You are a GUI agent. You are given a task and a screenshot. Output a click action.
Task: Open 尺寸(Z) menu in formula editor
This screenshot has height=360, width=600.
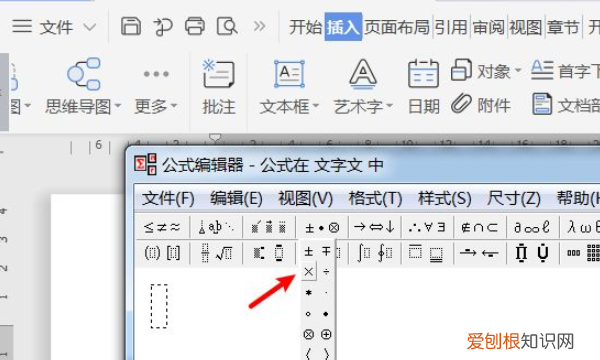tap(514, 199)
